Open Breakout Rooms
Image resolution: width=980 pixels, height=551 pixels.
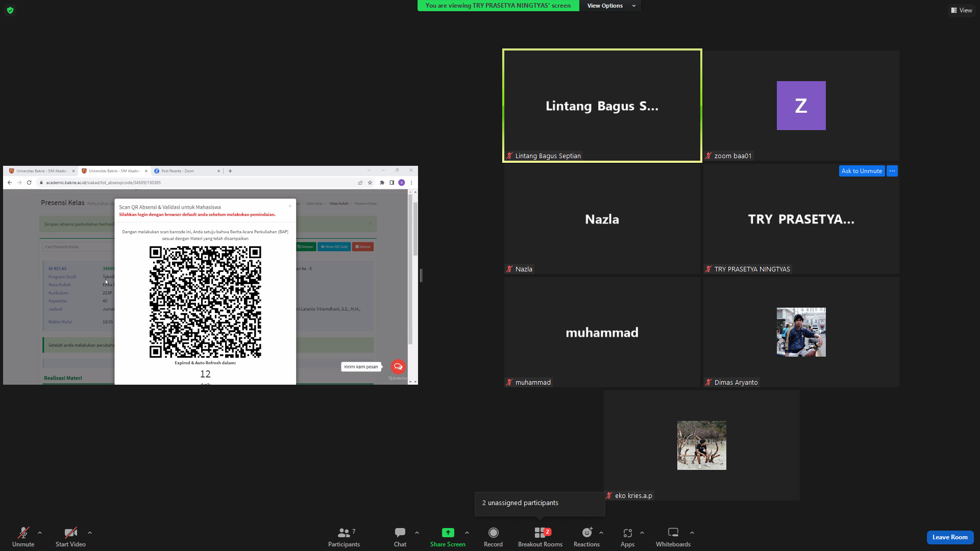(x=540, y=537)
